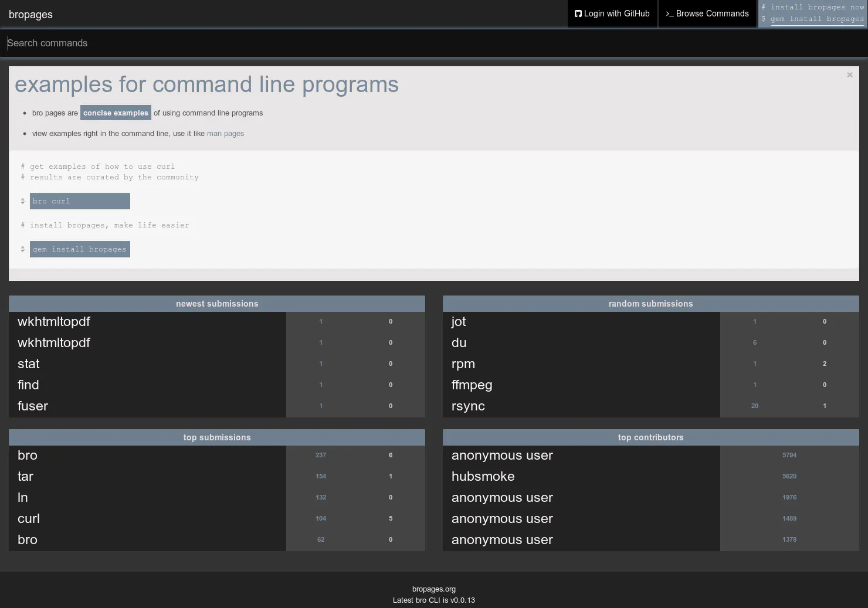The width and height of the screenshot is (868, 608).
Task: Click the random submissions section header
Action: click(x=651, y=304)
